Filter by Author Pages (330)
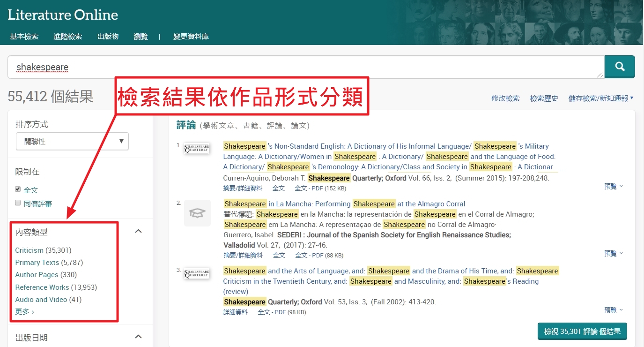The width and height of the screenshot is (644, 347). pyautogui.click(x=46, y=275)
